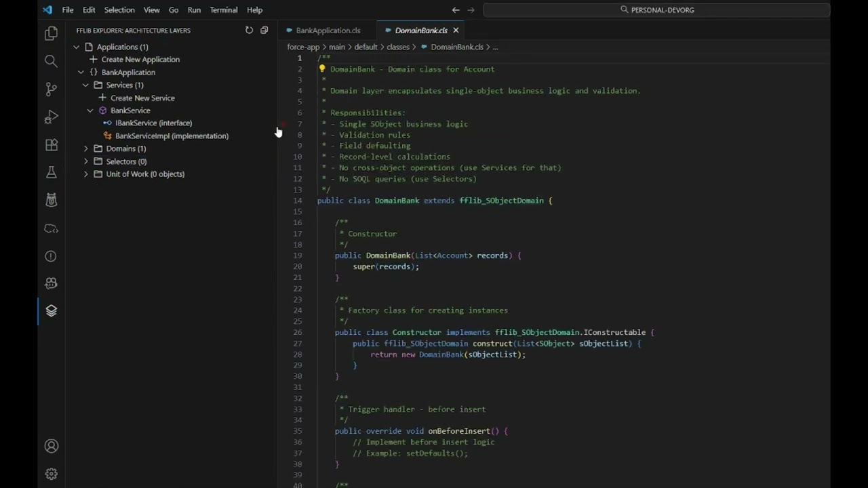Screen dimensions: 868x488
Task: Click Create New Application
Action: click(x=140, y=60)
